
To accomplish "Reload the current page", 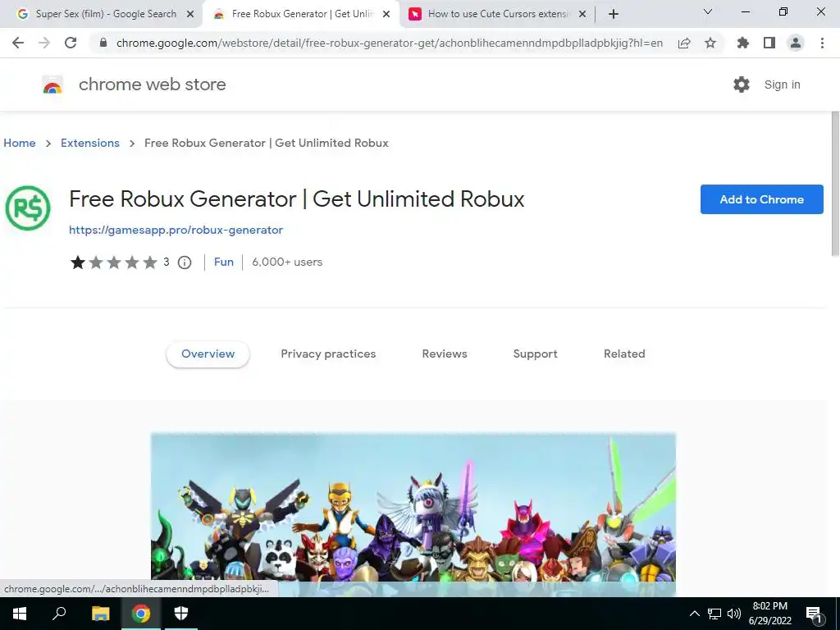I will pos(71,43).
